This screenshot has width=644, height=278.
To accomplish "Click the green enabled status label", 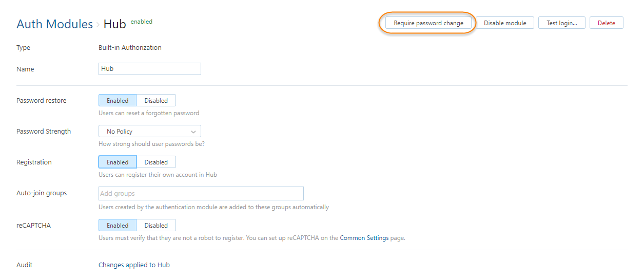I will click(x=141, y=22).
